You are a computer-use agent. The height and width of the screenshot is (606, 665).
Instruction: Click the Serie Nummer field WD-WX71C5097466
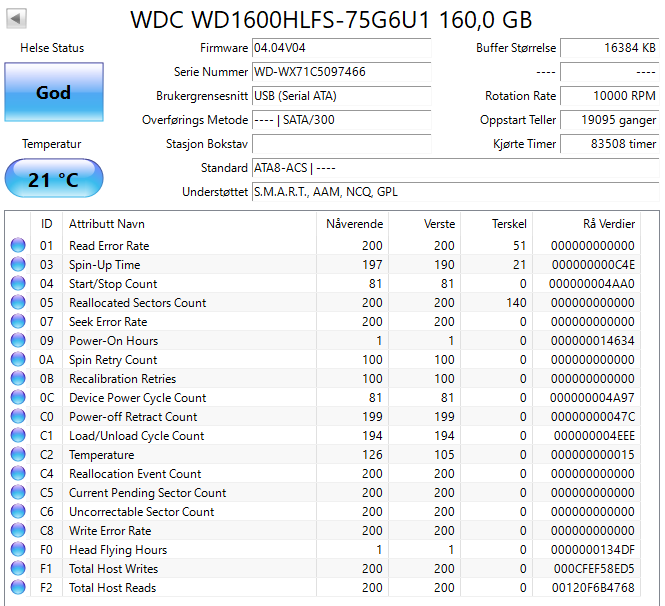(341, 72)
